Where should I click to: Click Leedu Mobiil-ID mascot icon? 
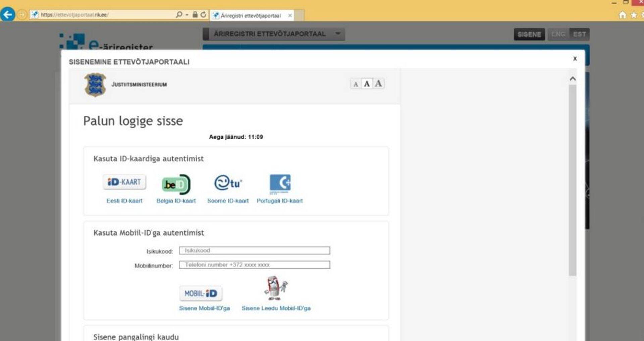(x=276, y=288)
